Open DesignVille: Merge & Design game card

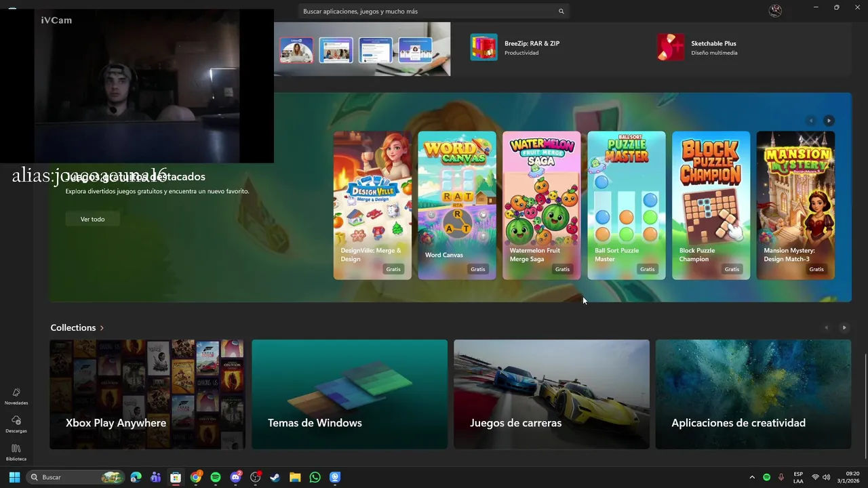372,205
